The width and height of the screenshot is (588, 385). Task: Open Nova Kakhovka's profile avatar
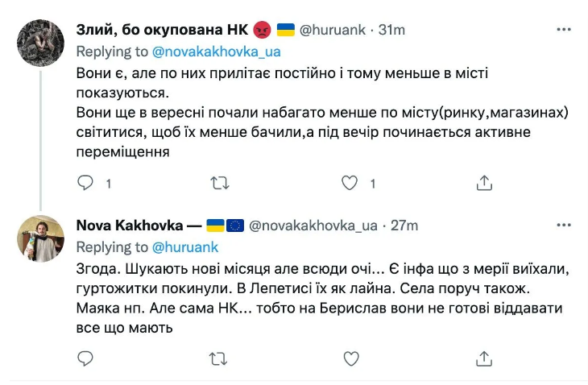point(39,238)
